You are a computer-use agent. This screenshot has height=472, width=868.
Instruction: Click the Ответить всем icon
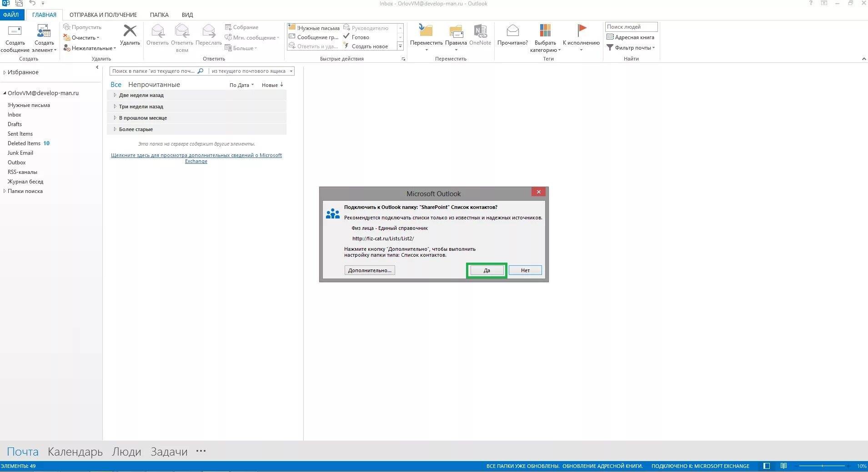[x=182, y=31]
